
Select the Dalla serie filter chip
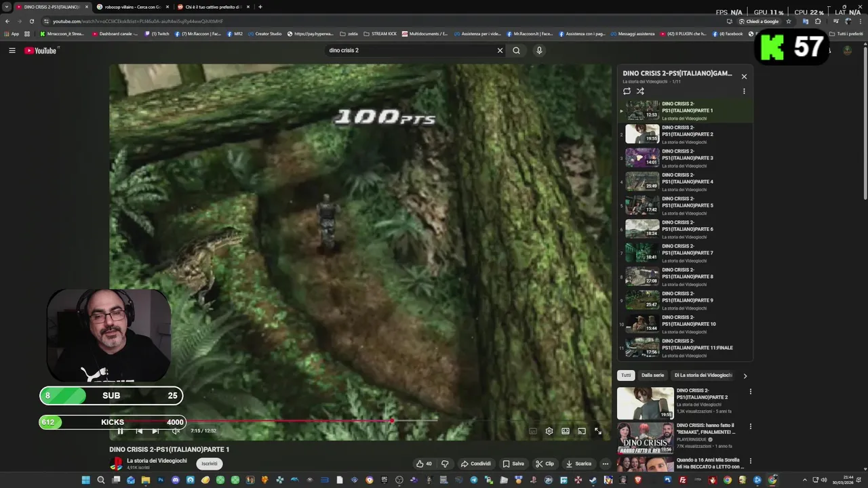(652, 375)
